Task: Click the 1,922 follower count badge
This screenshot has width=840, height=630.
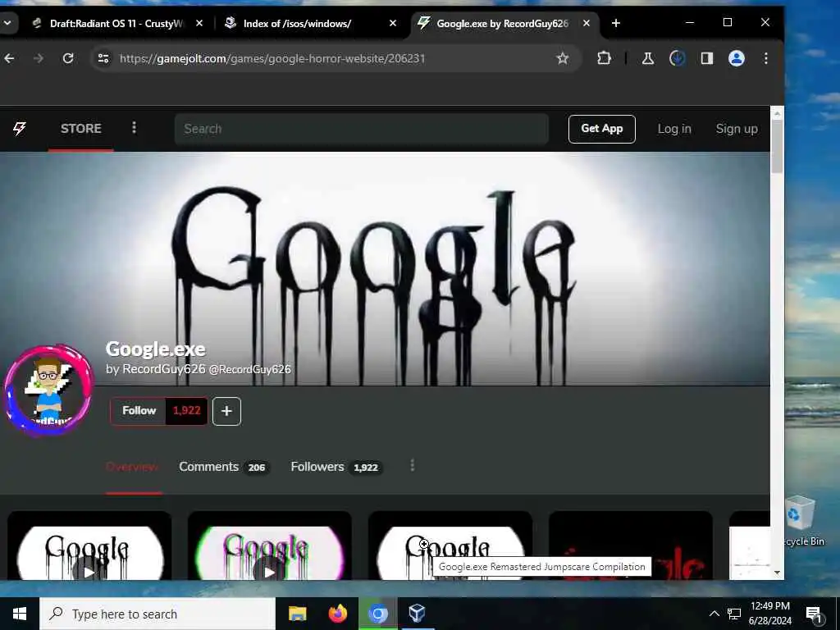Action: (186, 411)
